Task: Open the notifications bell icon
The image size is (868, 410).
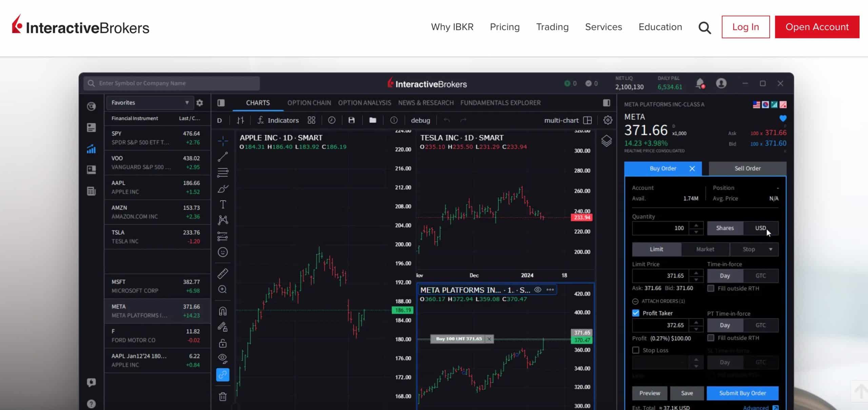Action: (700, 83)
